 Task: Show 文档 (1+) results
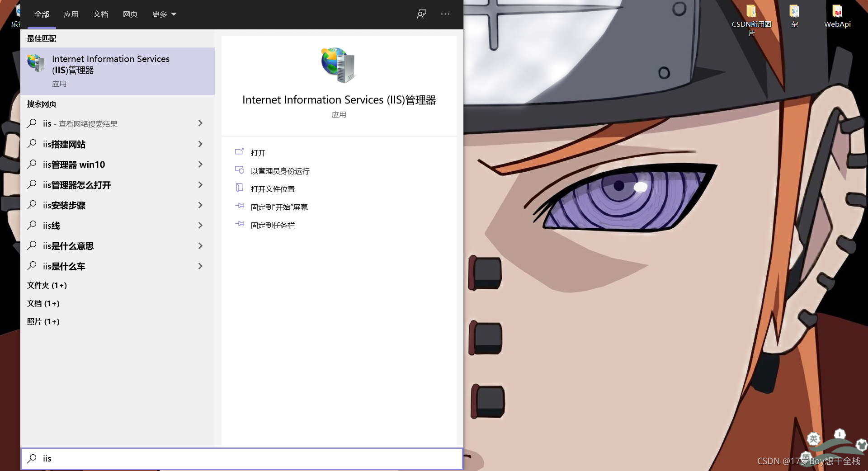point(43,303)
